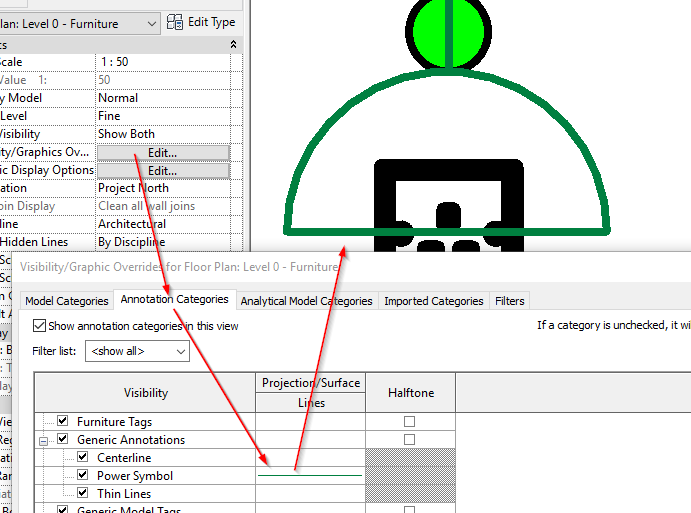Click the Visibility column header
This screenshot has height=513, width=691.
point(145,393)
